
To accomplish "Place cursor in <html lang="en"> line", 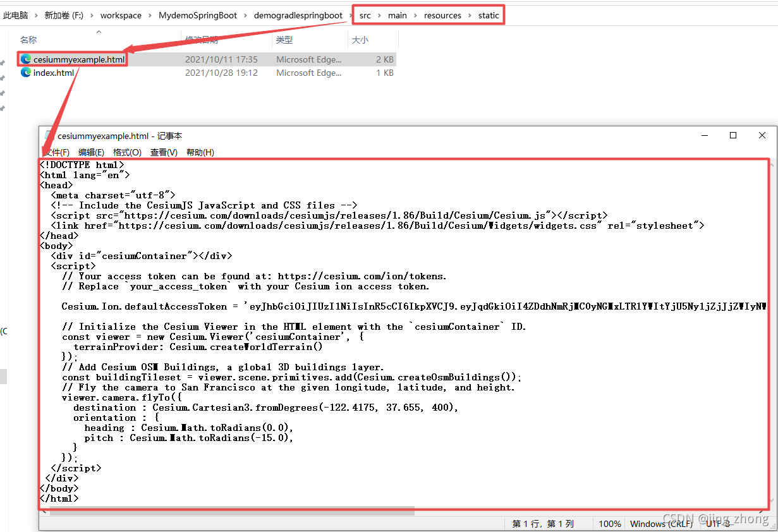I will click(85, 175).
